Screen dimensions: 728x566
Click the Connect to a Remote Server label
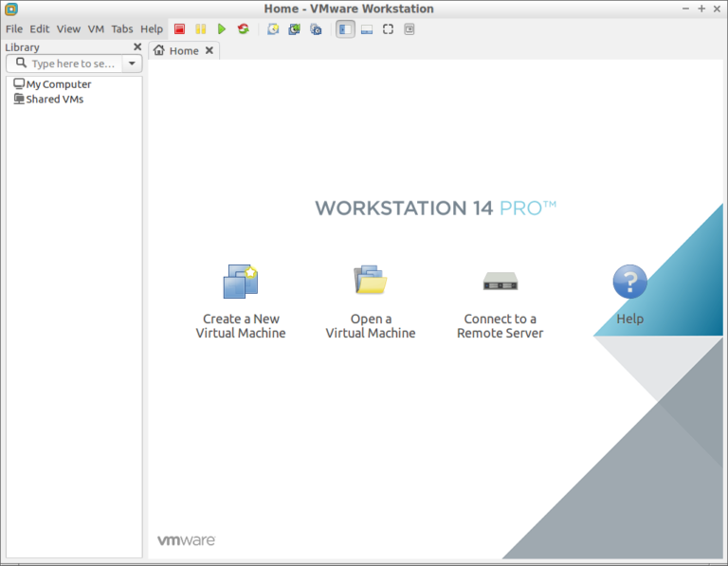[x=500, y=326]
